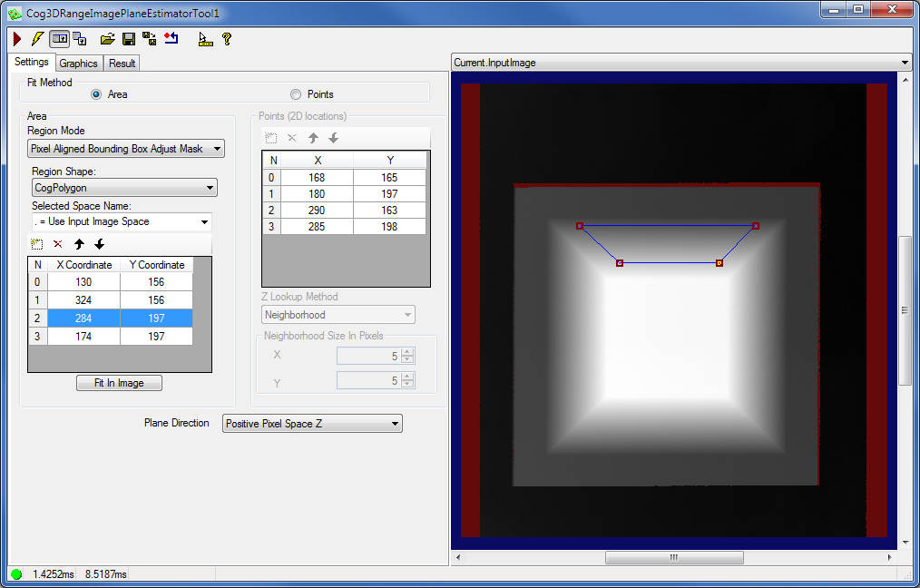Switch to the Graphics tab
The width and height of the screenshot is (920, 588).
pos(78,64)
